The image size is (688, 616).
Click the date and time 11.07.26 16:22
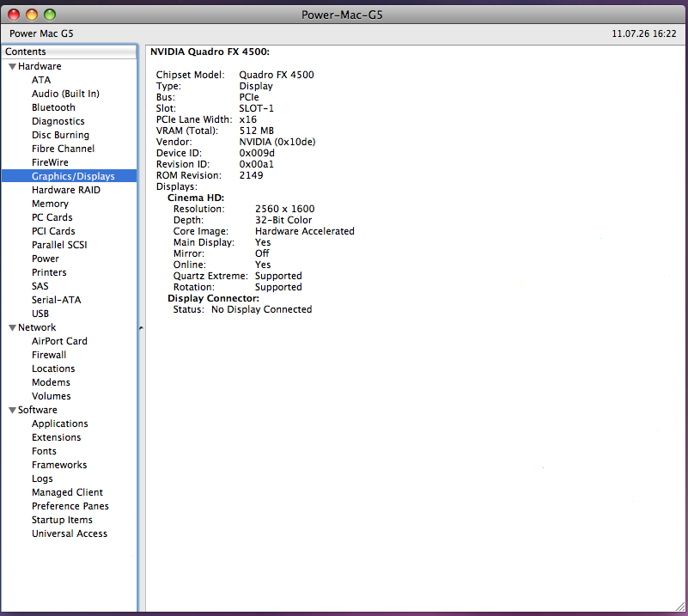(644, 34)
